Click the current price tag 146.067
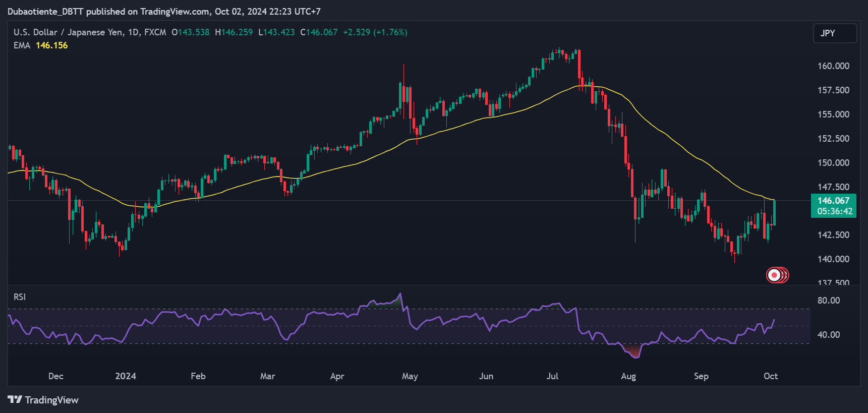 833,201
